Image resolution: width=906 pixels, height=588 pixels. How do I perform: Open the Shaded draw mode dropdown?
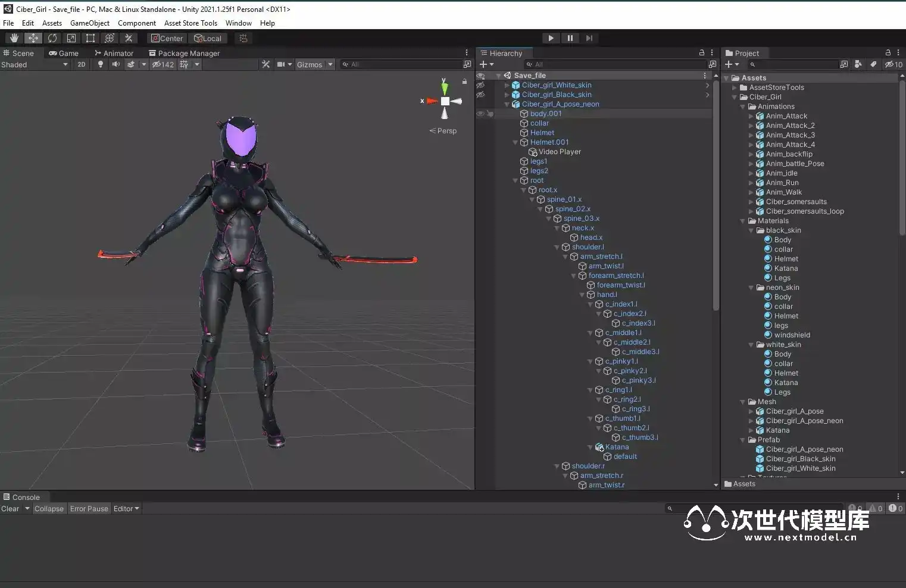pyautogui.click(x=35, y=64)
